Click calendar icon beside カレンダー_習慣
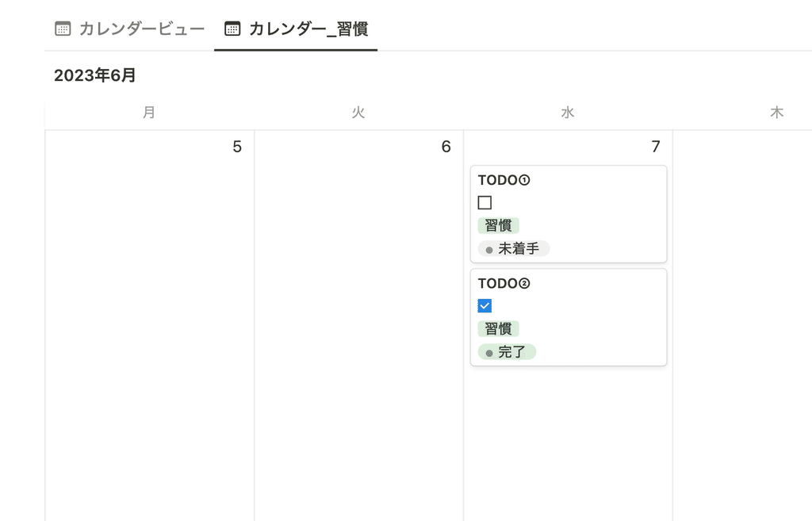Viewport: 812px width, 521px height. pos(232,29)
